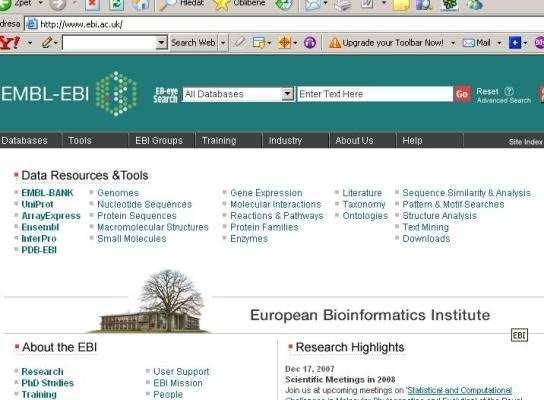Open the Text Mining link

(425, 227)
